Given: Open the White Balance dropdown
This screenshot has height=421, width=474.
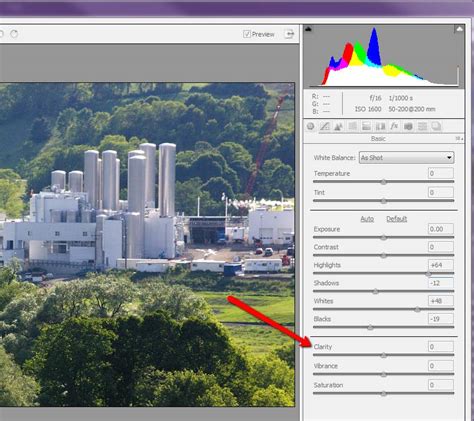Looking at the screenshot, I should [407, 158].
